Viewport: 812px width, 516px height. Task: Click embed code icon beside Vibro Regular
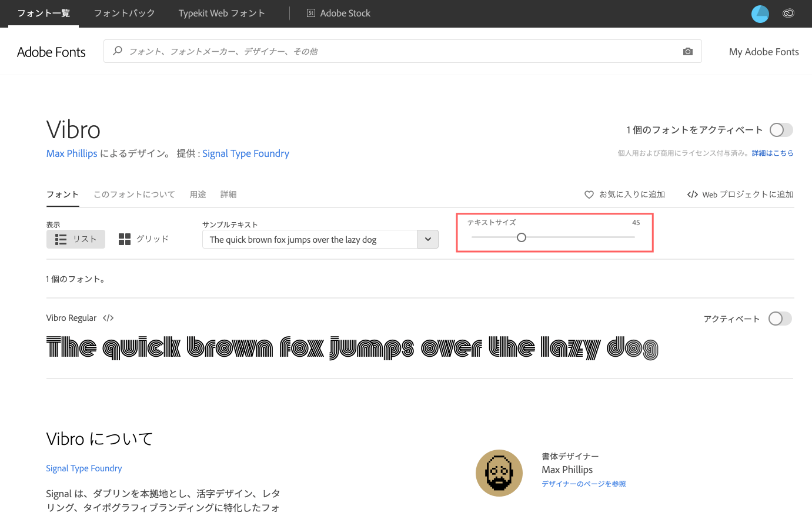pyautogui.click(x=108, y=318)
